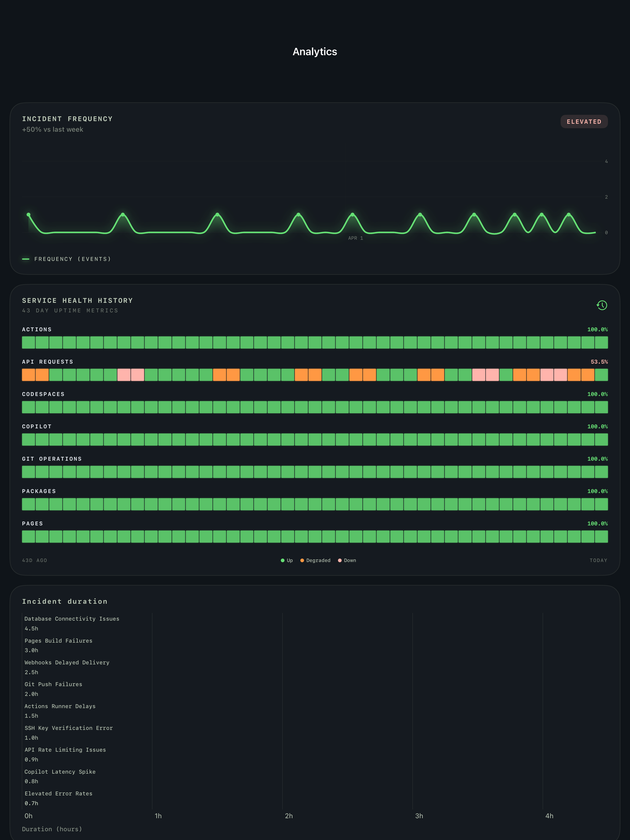Click the last green block in API Requests row
The width and height of the screenshot is (630, 840).
(601, 375)
